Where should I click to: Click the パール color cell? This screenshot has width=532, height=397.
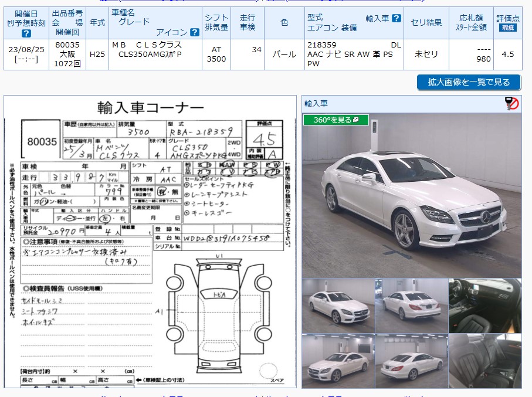(x=284, y=55)
